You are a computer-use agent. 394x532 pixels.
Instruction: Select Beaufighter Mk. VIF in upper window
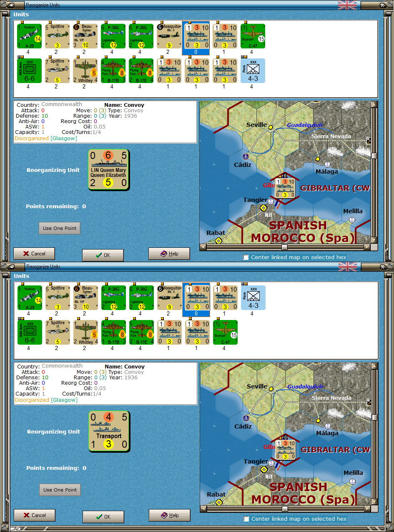coord(85,36)
